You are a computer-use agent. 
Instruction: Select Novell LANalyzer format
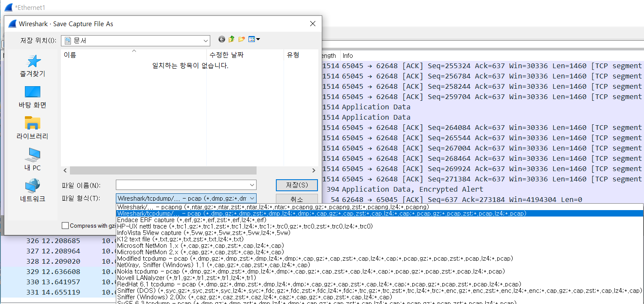point(380,278)
